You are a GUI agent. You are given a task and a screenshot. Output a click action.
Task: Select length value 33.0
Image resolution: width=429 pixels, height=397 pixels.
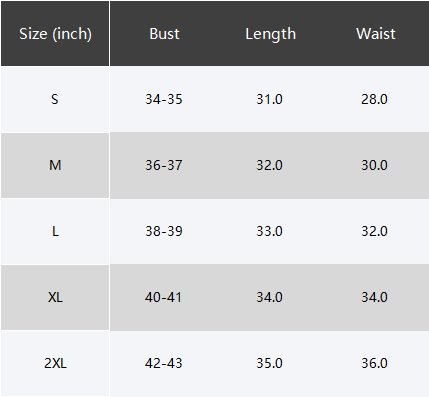click(x=269, y=231)
